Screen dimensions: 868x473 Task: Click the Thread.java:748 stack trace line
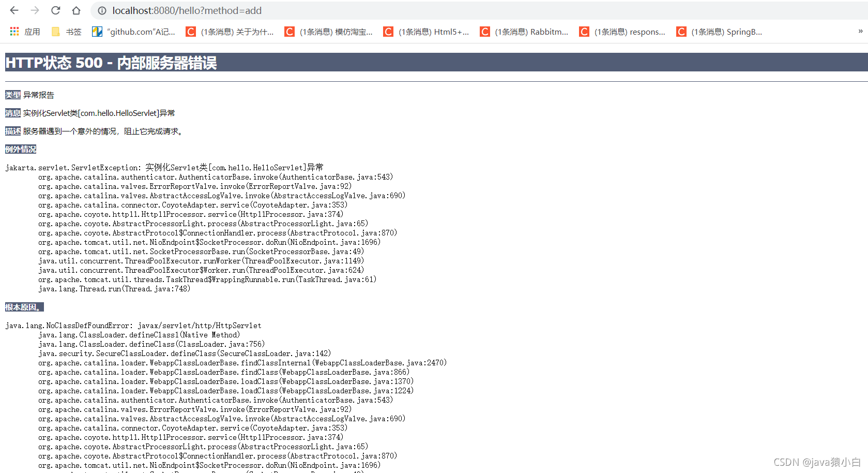click(114, 289)
